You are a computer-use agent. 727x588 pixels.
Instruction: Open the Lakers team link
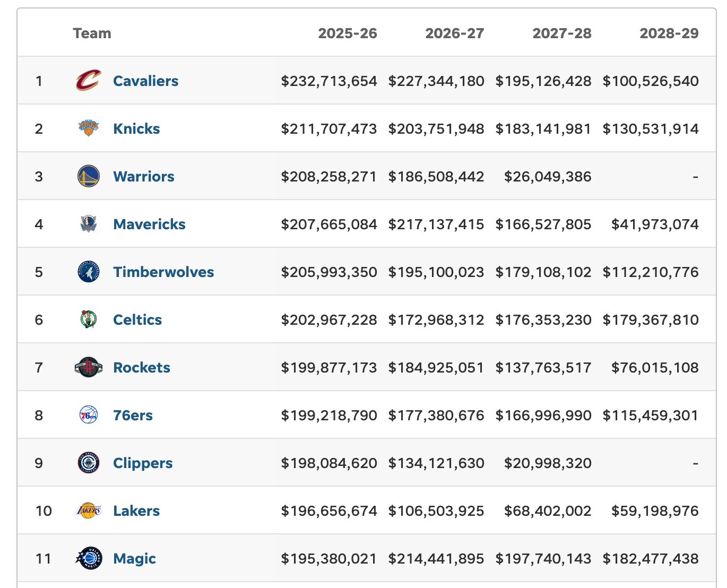(x=136, y=511)
